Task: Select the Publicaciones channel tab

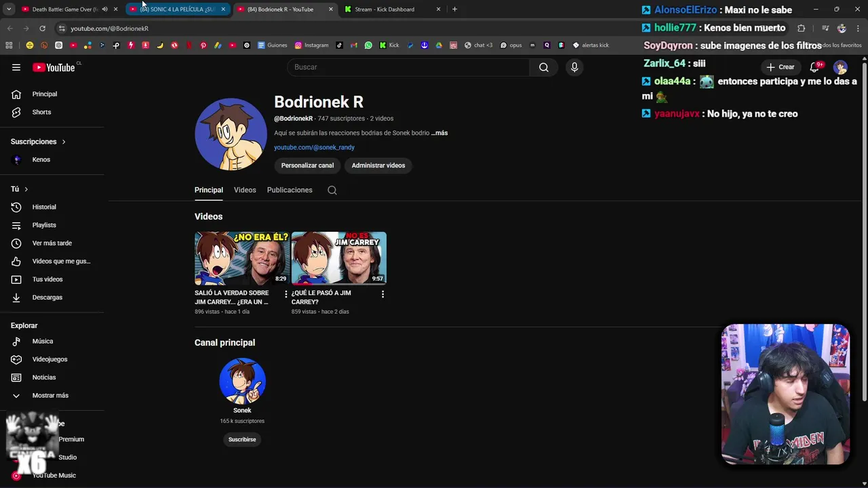Action: 290,190
